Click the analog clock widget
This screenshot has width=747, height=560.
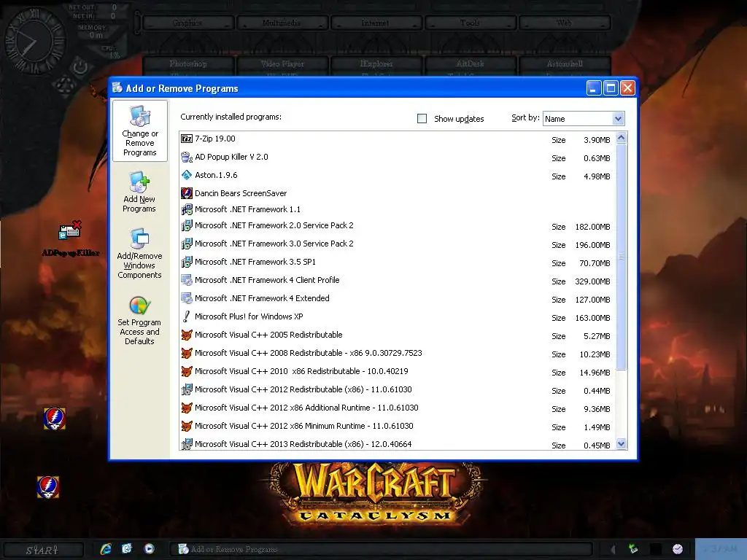tap(35, 42)
